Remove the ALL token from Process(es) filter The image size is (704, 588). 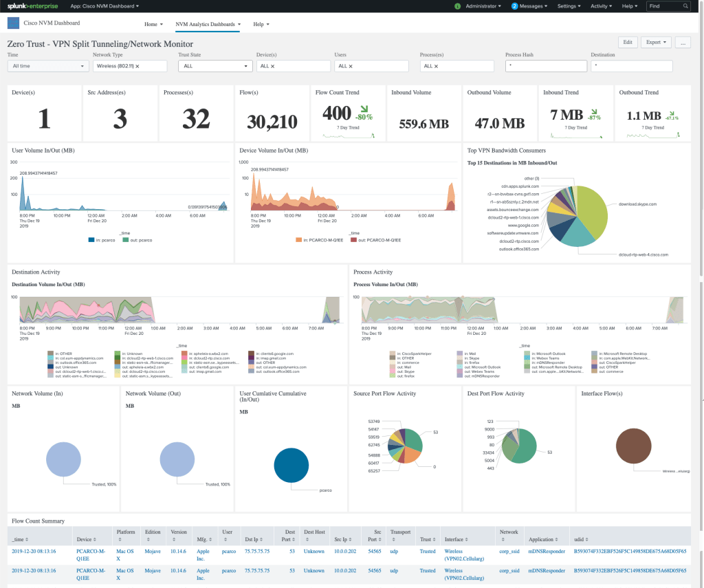437,66
